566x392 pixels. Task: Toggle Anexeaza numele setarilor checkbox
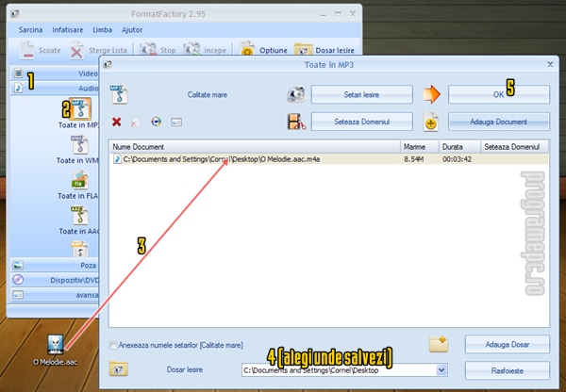(113, 346)
